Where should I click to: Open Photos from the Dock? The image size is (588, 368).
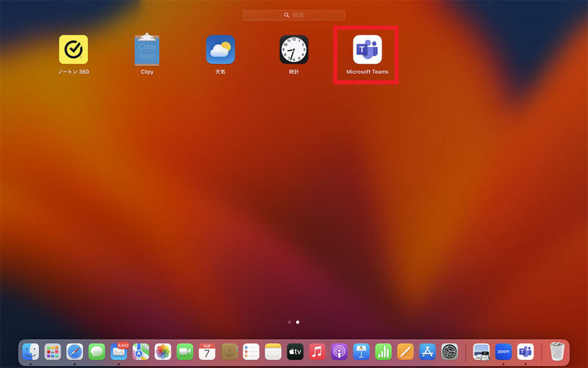point(162,352)
